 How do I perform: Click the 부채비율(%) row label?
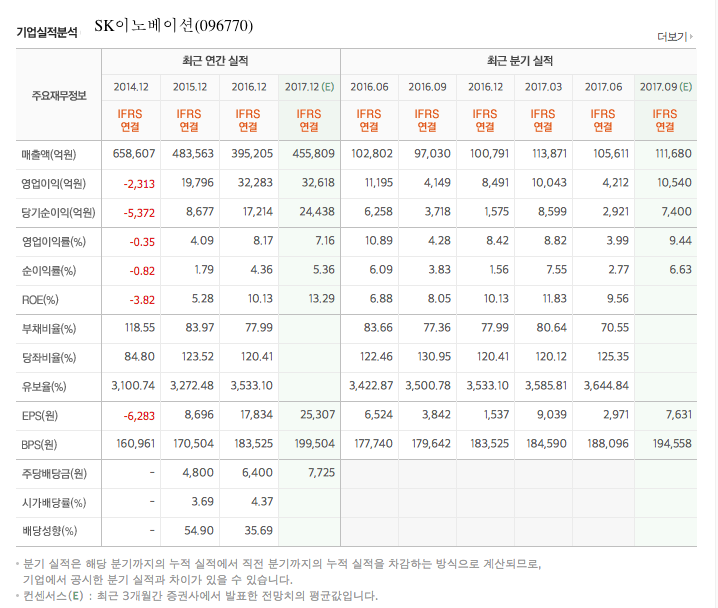pyautogui.click(x=49, y=329)
